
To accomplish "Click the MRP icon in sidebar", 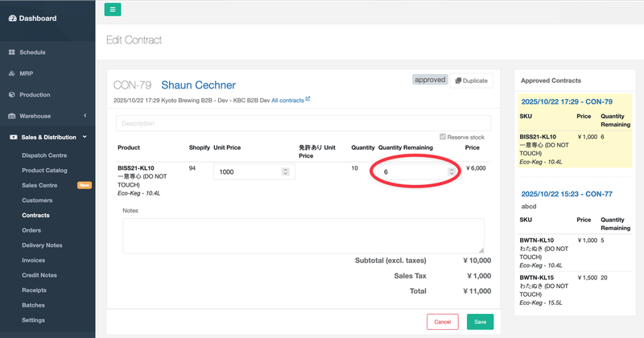I will 11,74.
